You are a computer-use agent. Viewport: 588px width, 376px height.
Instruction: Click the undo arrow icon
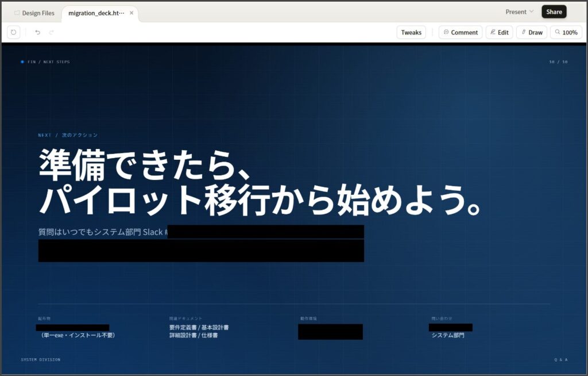pos(38,32)
